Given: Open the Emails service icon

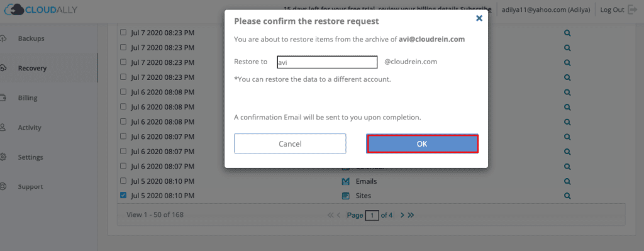Looking at the screenshot, I should [x=346, y=181].
